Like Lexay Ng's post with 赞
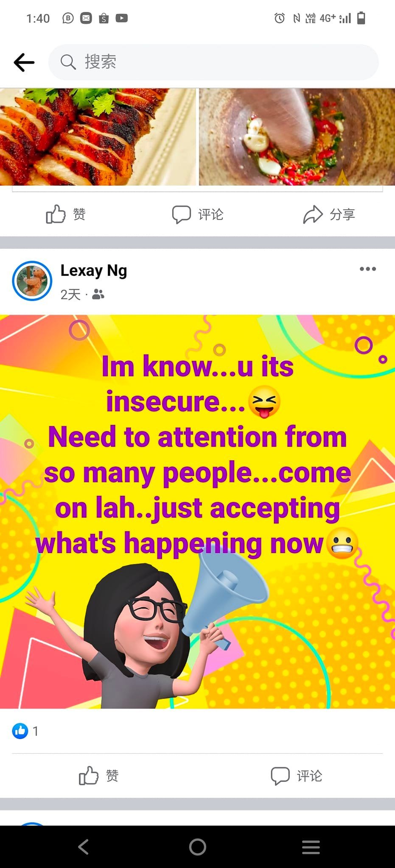Screen dimensions: 395x868 (98, 776)
